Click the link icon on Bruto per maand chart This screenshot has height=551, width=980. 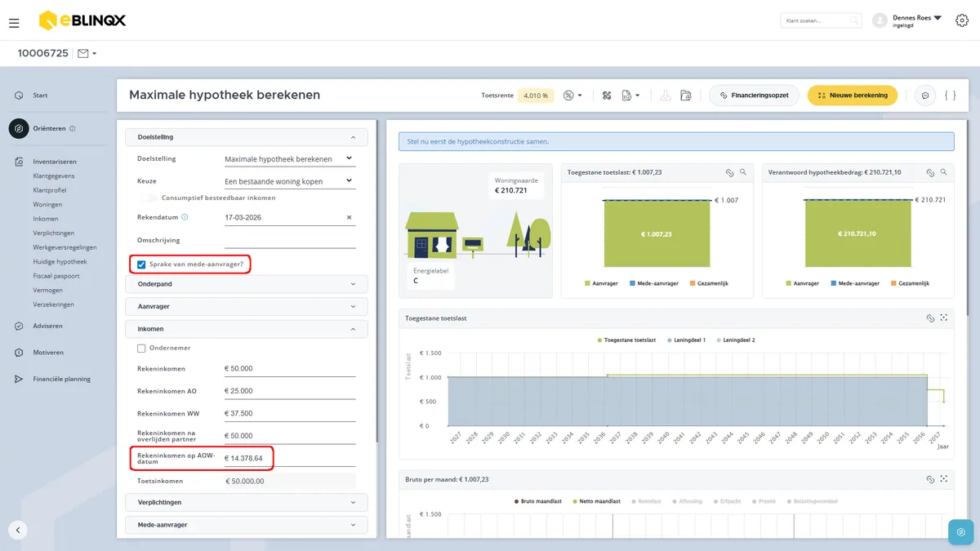click(x=929, y=479)
